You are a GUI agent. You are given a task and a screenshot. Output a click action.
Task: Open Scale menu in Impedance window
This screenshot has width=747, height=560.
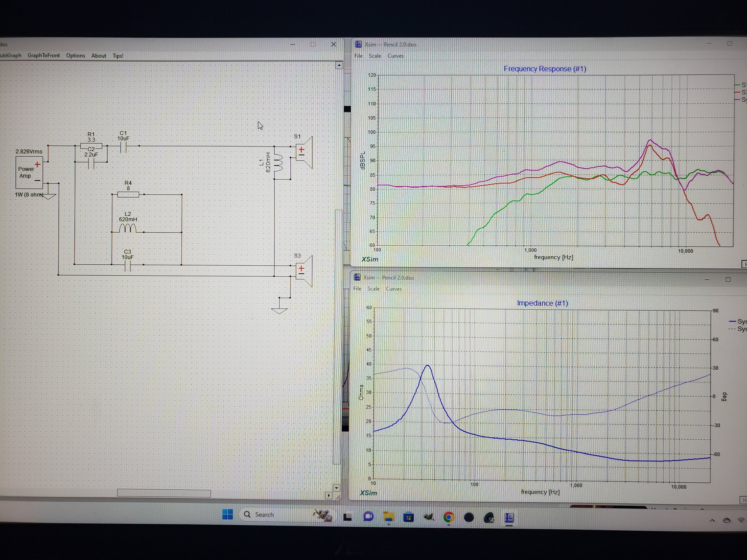point(373,289)
